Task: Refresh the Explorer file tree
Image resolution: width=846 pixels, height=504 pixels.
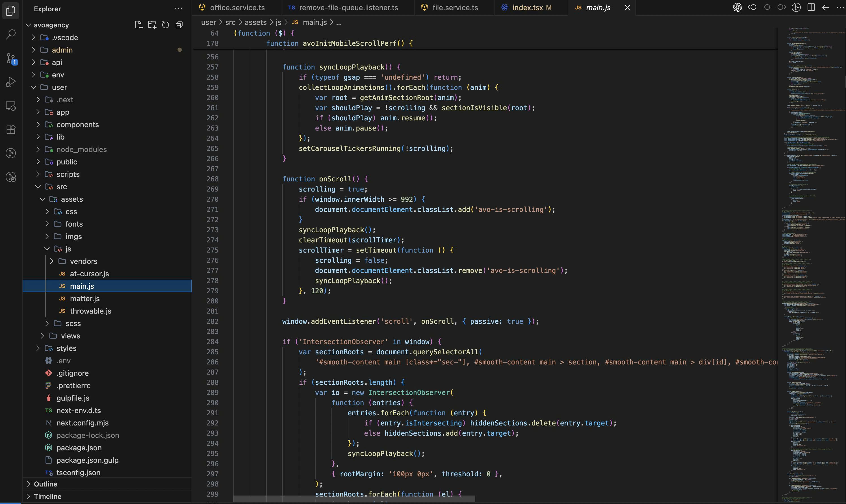Action: pyautogui.click(x=165, y=25)
